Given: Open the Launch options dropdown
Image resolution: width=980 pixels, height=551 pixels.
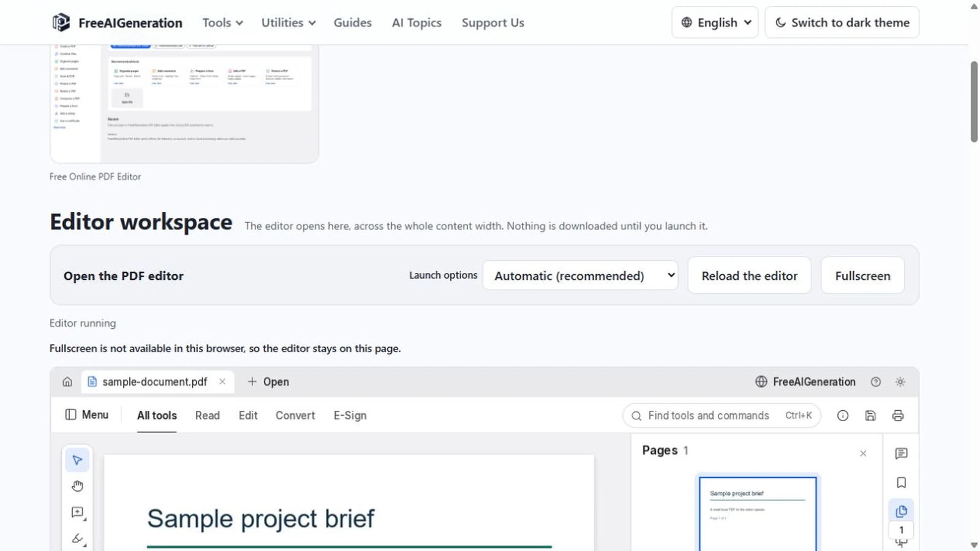Looking at the screenshot, I should coord(581,275).
